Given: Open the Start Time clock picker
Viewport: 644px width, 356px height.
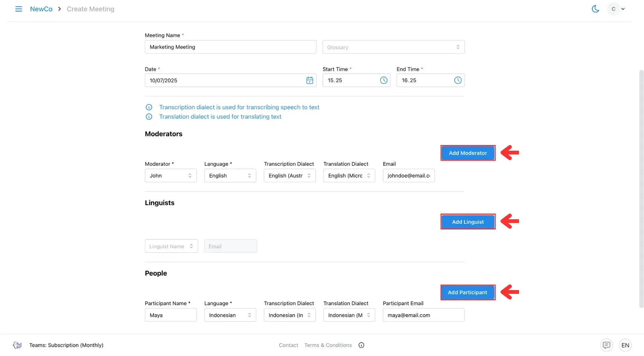Looking at the screenshot, I should pyautogui.click(x=383, y=80).
